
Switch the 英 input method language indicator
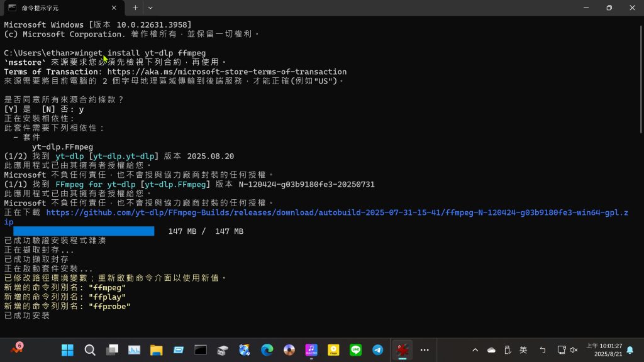pos(523,350)
